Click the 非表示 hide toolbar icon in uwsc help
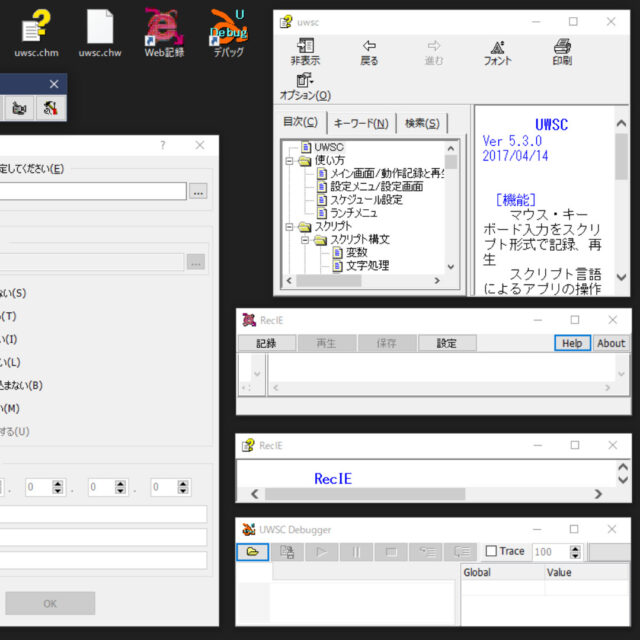 tap(305, 52)
